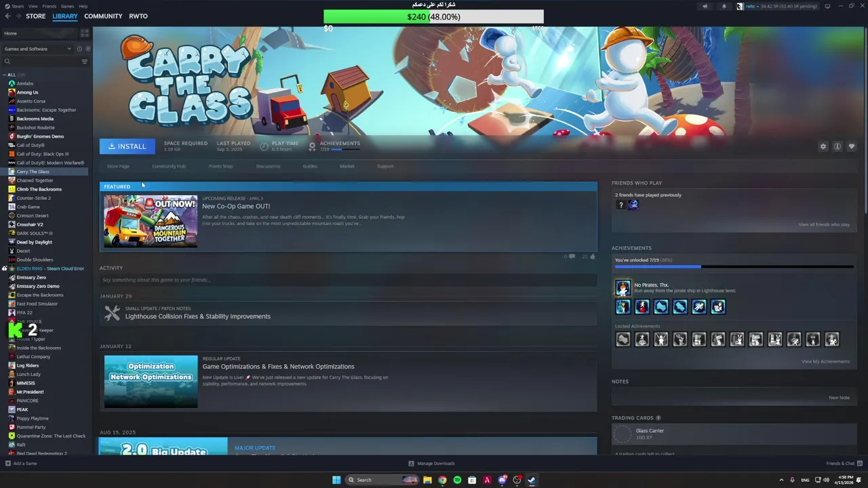Click the achievements progress bar
Screen dimensions: 868x488
tap(734, 266)
